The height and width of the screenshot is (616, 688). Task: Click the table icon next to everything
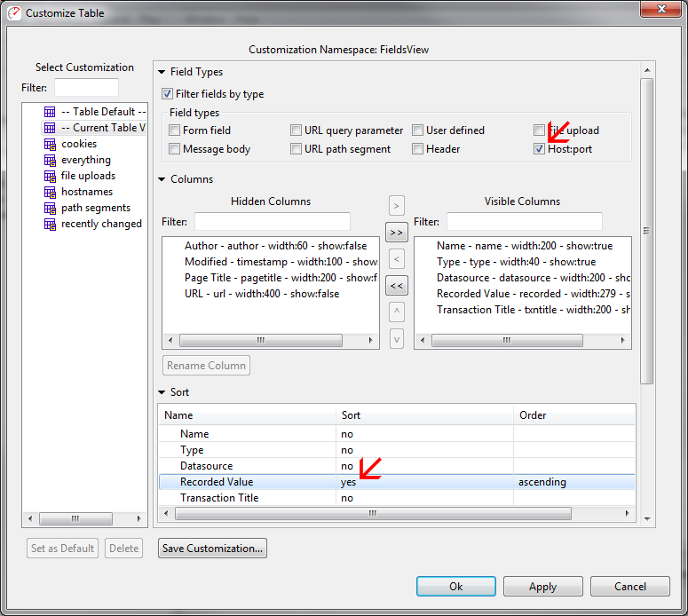pos(50,160)
